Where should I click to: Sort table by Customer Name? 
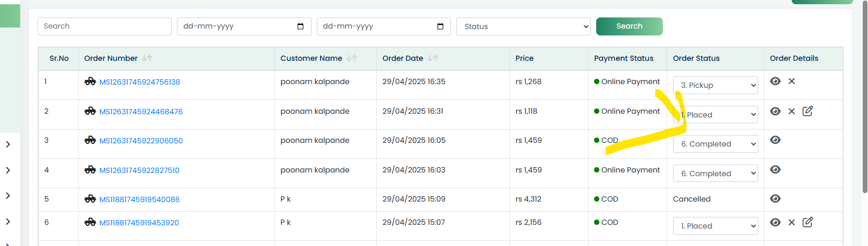[352, 58]
